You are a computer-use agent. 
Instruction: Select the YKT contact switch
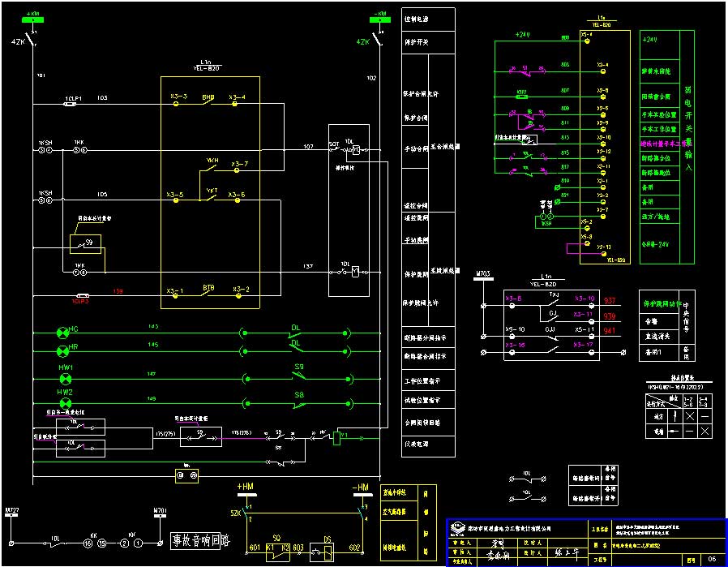point(211,195)
